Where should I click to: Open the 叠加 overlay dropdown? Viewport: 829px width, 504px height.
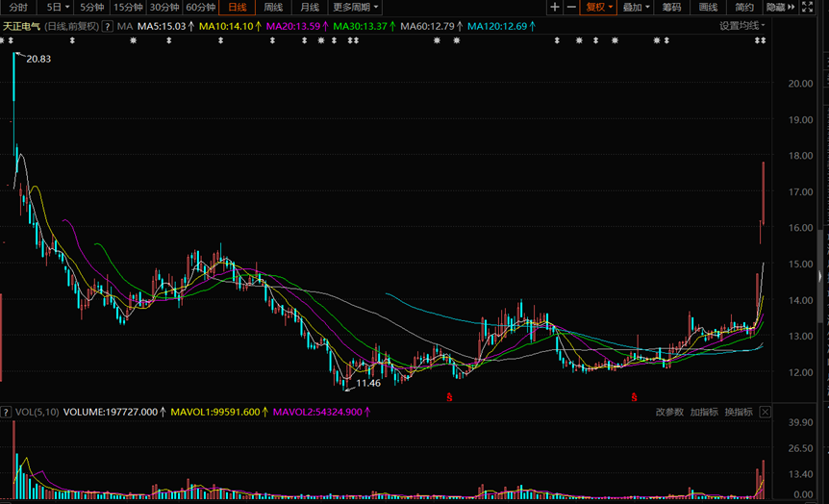click(x=636, y=7)
